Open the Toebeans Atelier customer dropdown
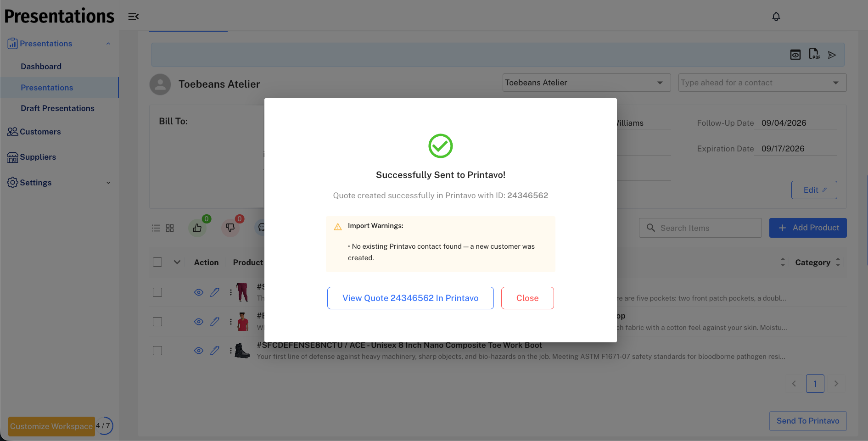868x441 pixels. (x=587, y=83)
